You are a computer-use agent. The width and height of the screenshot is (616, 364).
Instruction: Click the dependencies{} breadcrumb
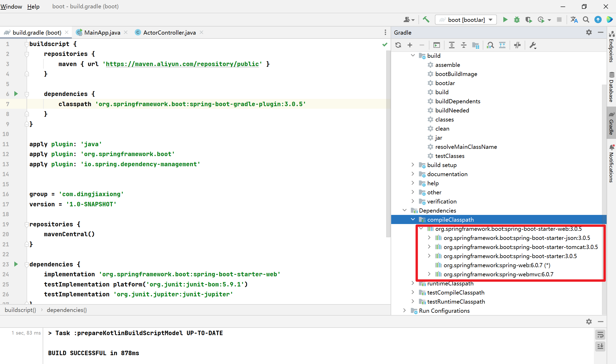click(x=67, y=310)
